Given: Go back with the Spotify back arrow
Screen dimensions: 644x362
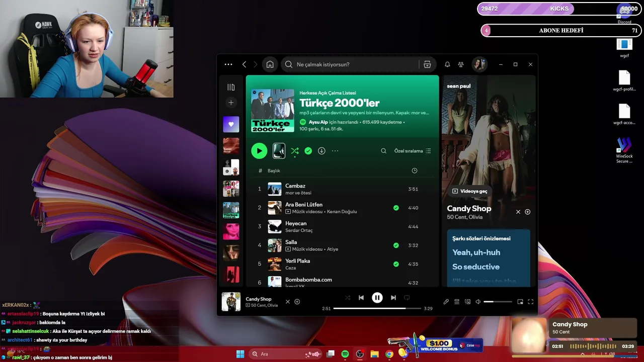Looking at the screenshot, I should (245, 64).
